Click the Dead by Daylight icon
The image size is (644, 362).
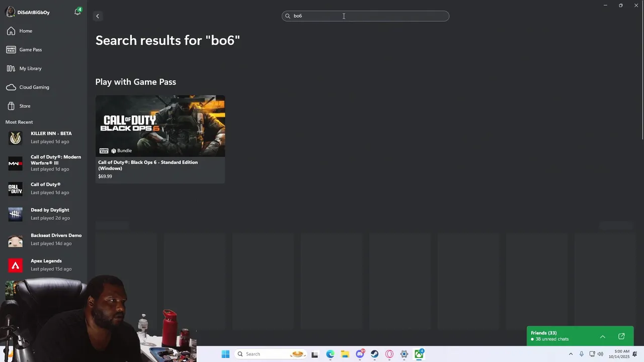pyautogui.click(x=15, y=214)
